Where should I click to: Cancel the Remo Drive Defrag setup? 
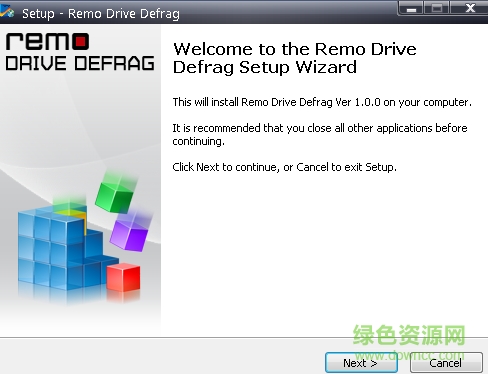pos(446,362)
